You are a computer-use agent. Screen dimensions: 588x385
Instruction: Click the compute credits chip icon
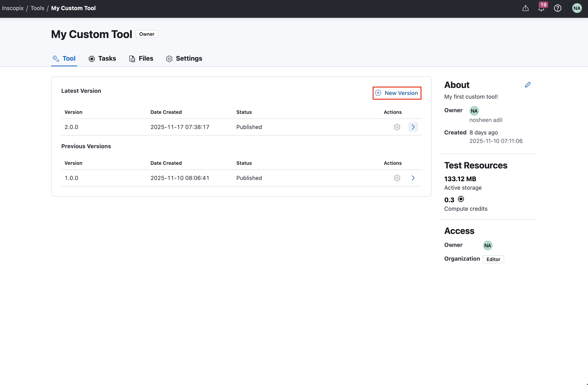pos(461,199)
